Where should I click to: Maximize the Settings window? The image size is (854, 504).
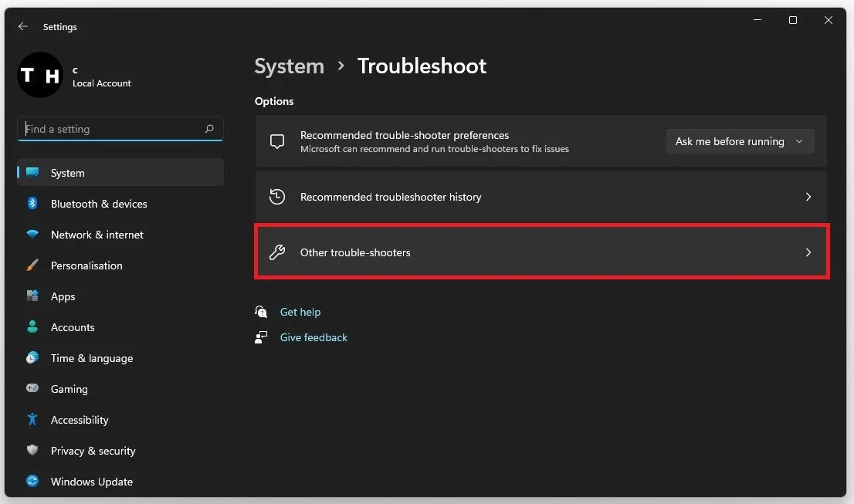[x=793, y=20]
